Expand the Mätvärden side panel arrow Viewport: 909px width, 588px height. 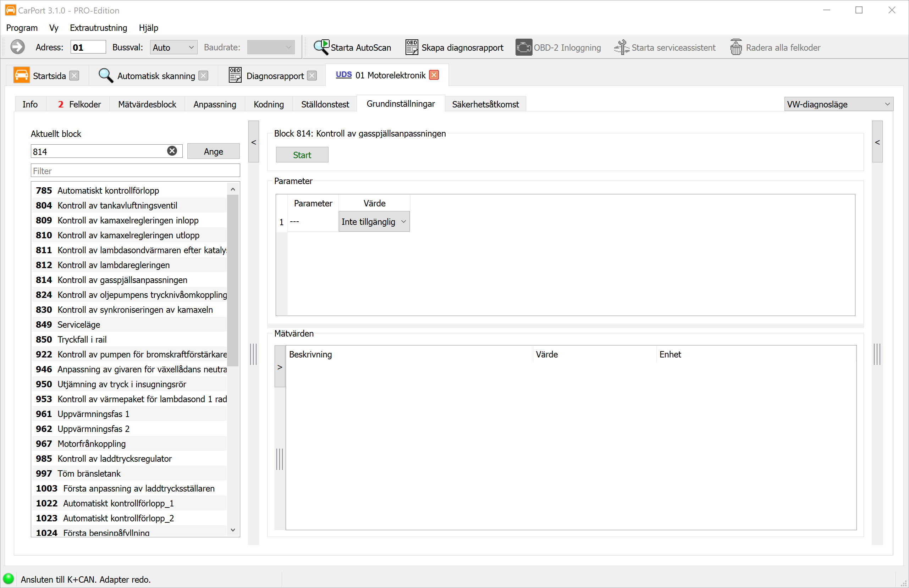(280, 367)
